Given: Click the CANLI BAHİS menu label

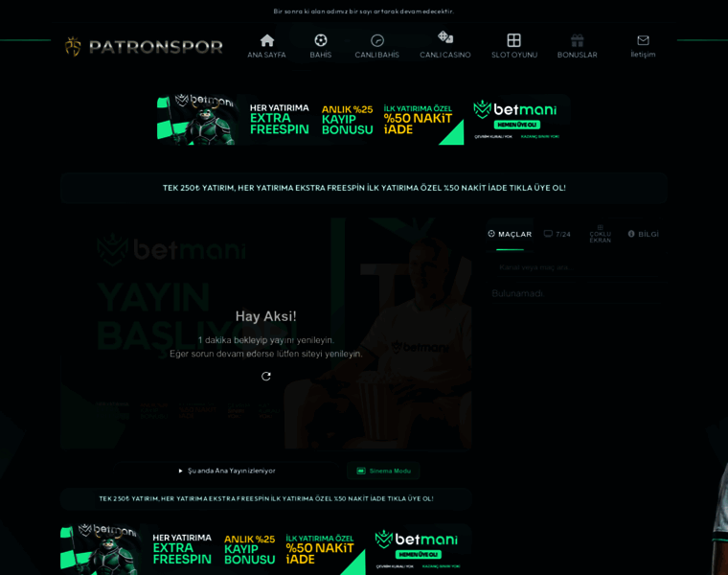Looking at the screenshot, I should pyautogui.click(x=377, y=55).
